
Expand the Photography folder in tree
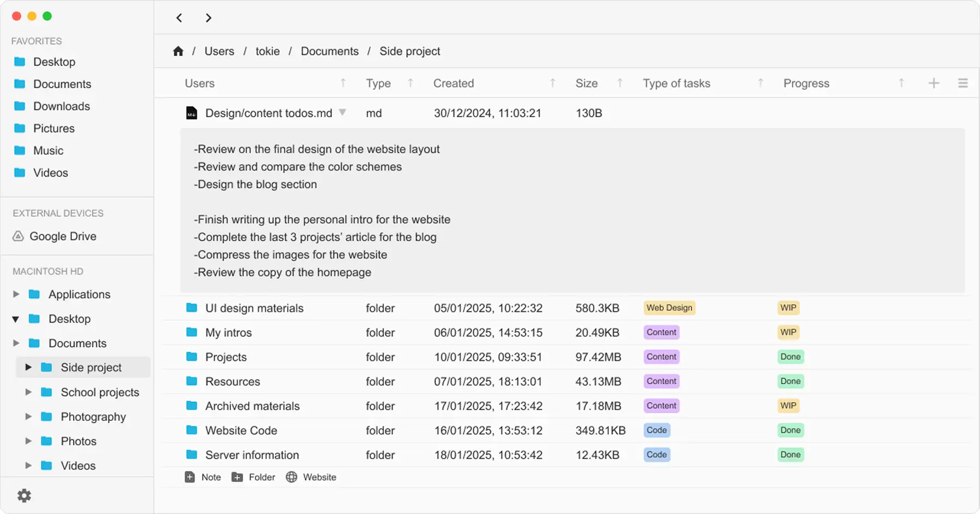tap(28, 417)
